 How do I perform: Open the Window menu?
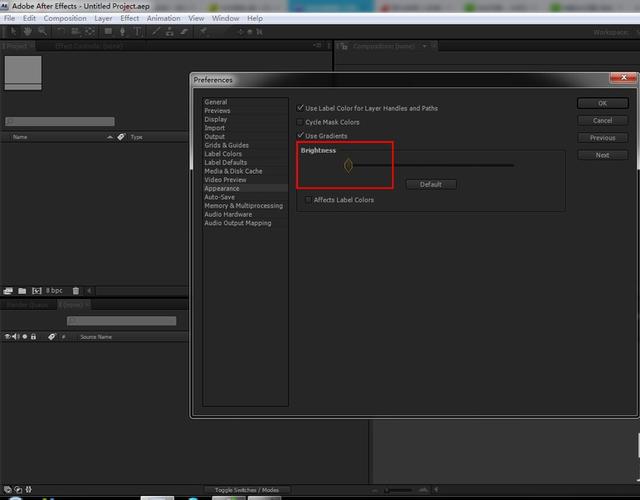[225, 18]
